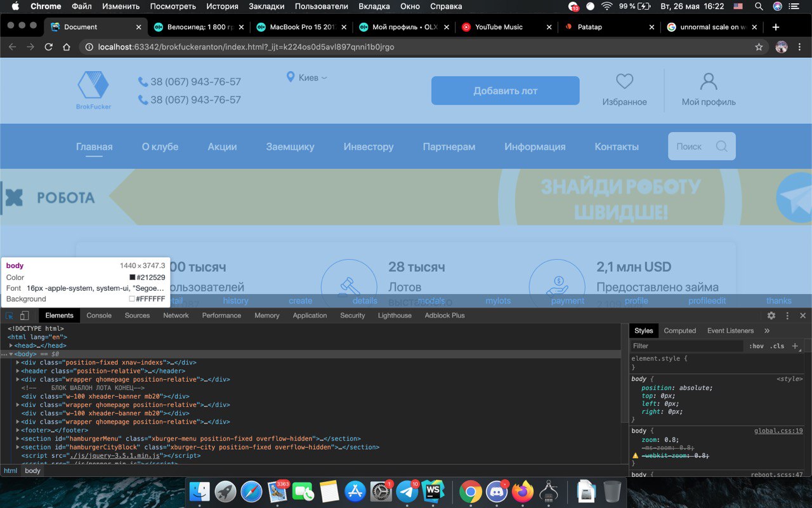Switch to the Console tab in DevTools
Screen dimensions: 812x508
tap(99, 316)
